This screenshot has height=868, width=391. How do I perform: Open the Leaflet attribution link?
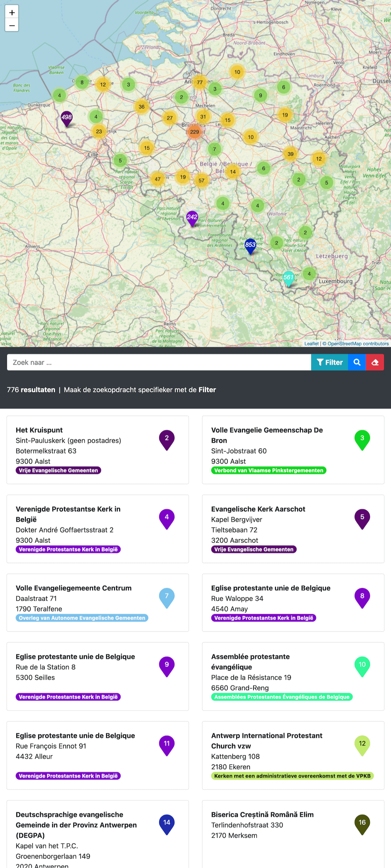pyautogui.click(x=311, y=344)
